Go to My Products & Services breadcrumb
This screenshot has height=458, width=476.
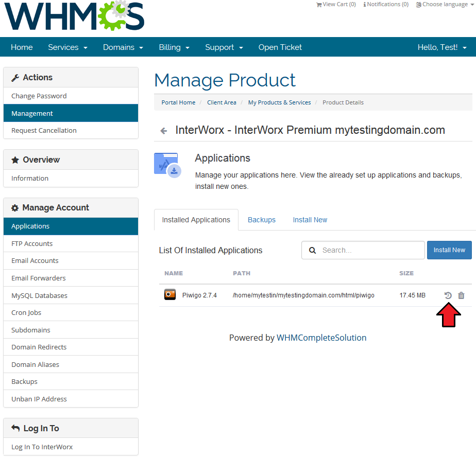[x=280, y=102]
